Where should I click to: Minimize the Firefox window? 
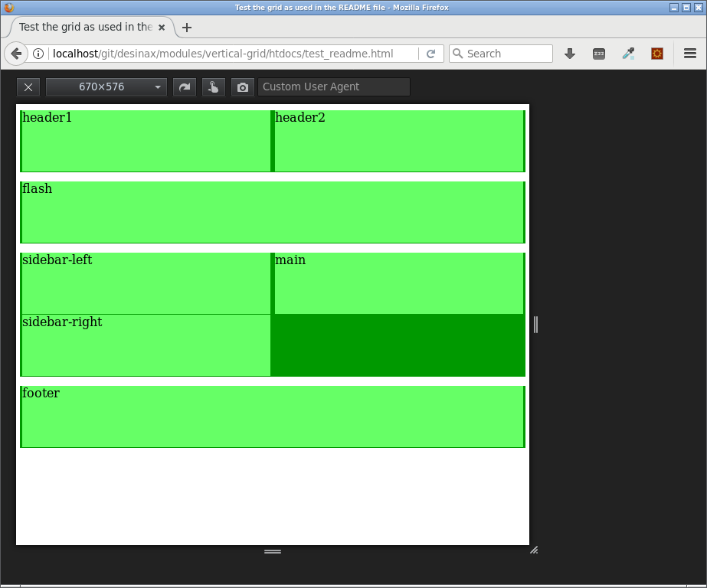tap(674, 7)
